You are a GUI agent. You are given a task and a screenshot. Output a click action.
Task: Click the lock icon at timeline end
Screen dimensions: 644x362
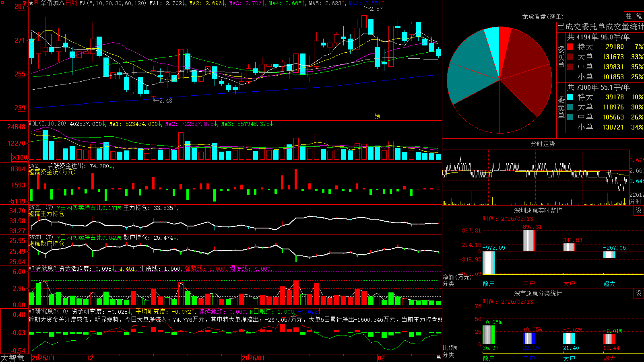438,357
